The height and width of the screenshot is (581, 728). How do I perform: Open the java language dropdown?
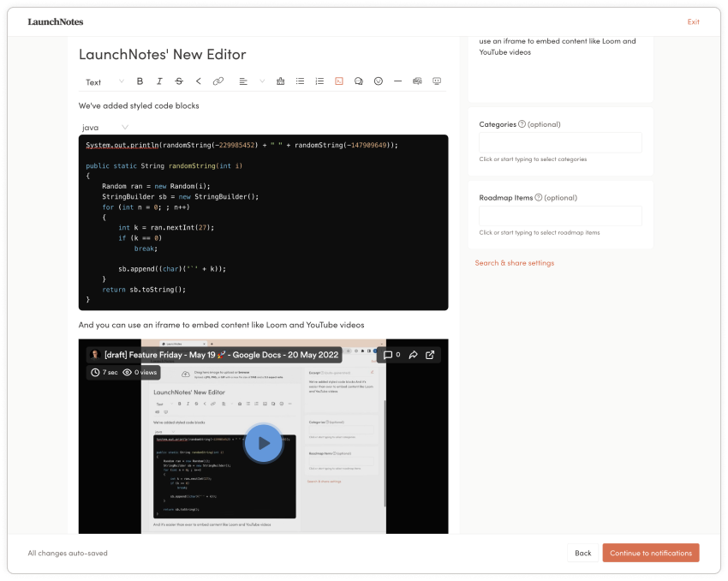coord(104,127)
